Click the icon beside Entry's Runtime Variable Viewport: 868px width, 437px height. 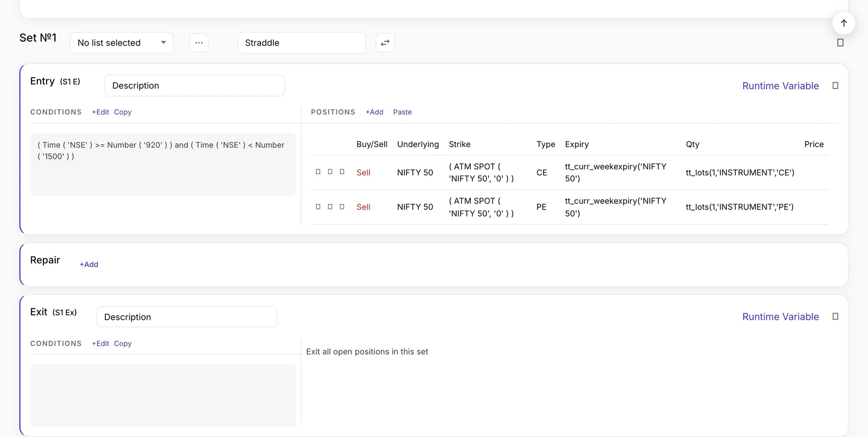[x=835, y=86]
